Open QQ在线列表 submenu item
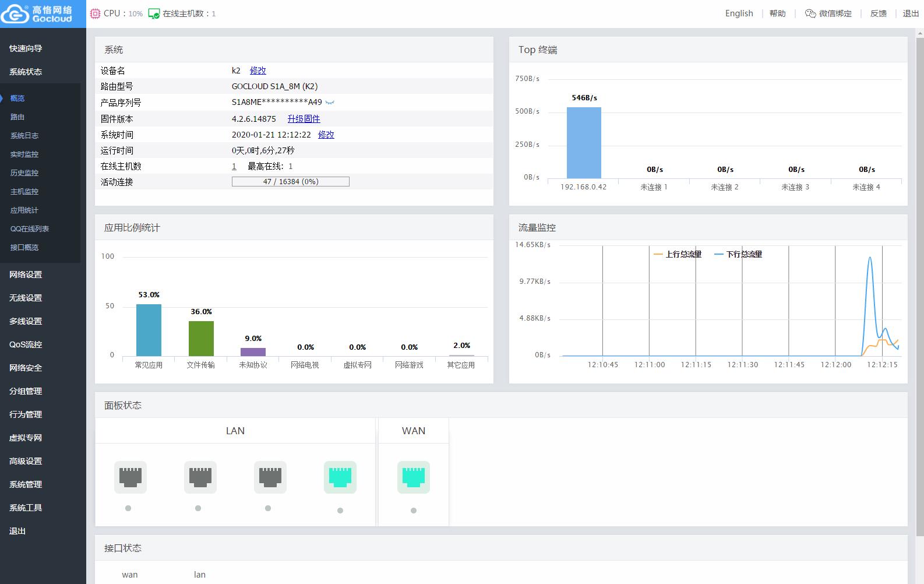This screenshot has width=924, height=584. click(30, 228)
